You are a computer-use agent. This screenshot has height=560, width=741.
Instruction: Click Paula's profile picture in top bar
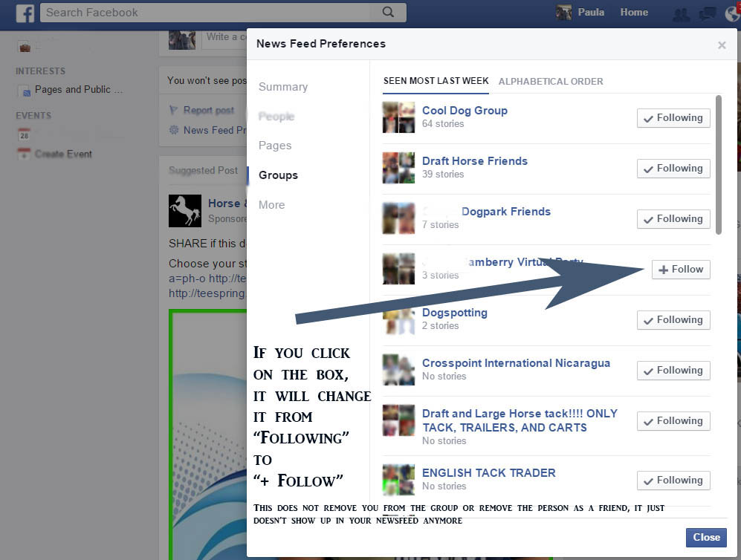click(x=564, y=13)
